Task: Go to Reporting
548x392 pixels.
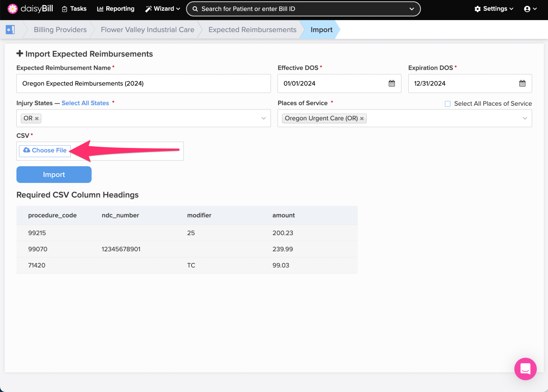Action: pos(116,9)
